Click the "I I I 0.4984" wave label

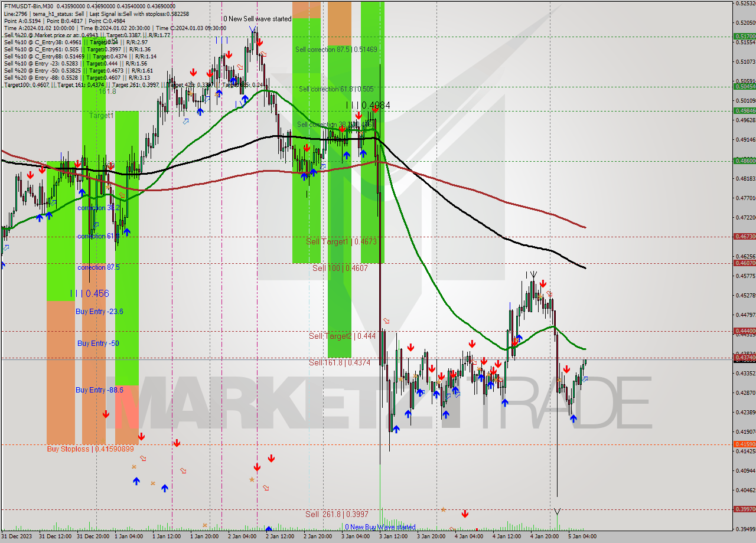368,106
